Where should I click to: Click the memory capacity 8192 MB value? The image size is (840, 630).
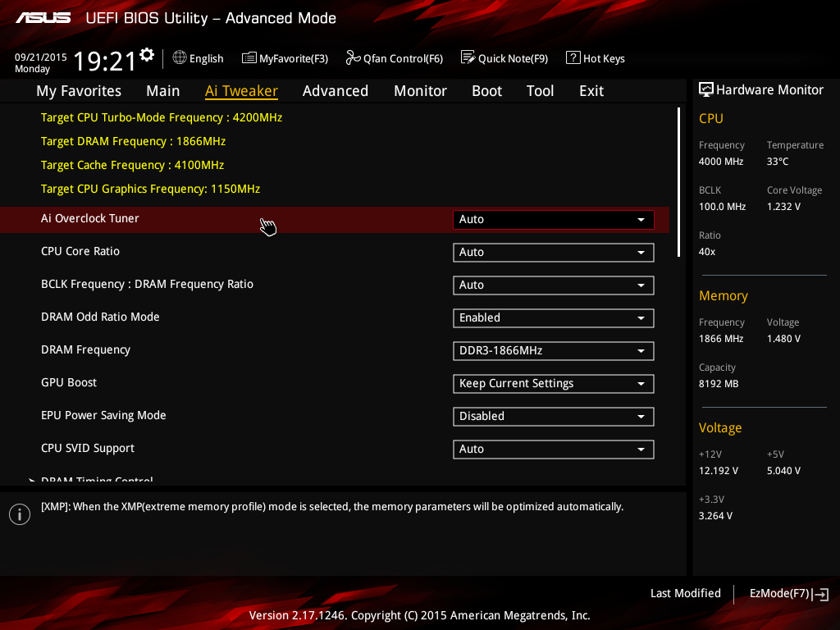719,384
